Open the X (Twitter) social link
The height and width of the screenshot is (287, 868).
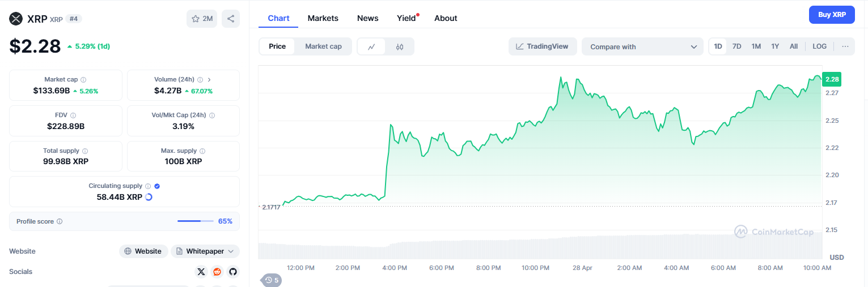(x=201, y=272)
